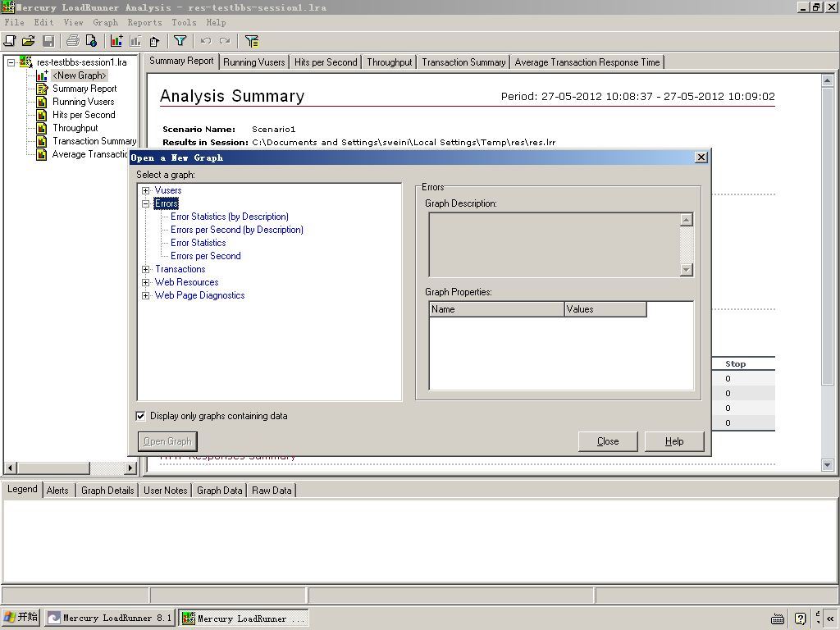This screenshot has height=630, width=840.
Task: Collapse the Errors graph category
Action: click(x=146, y=203)
